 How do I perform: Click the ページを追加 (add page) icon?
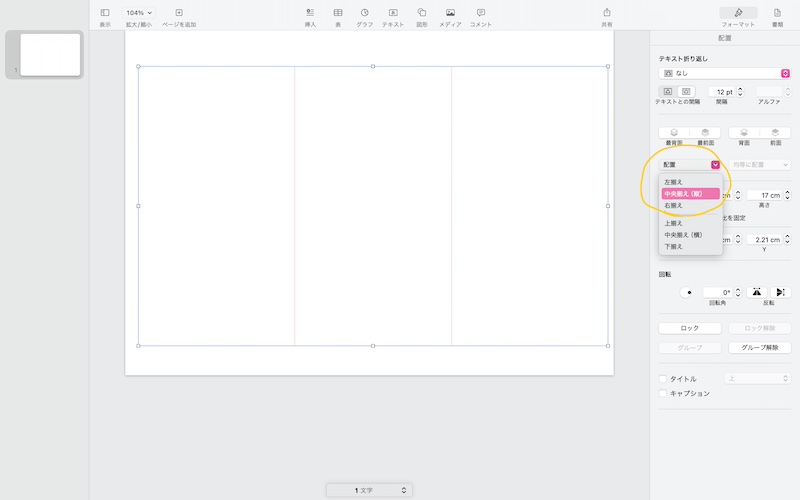pyautogui.click(x=179, y=13)
